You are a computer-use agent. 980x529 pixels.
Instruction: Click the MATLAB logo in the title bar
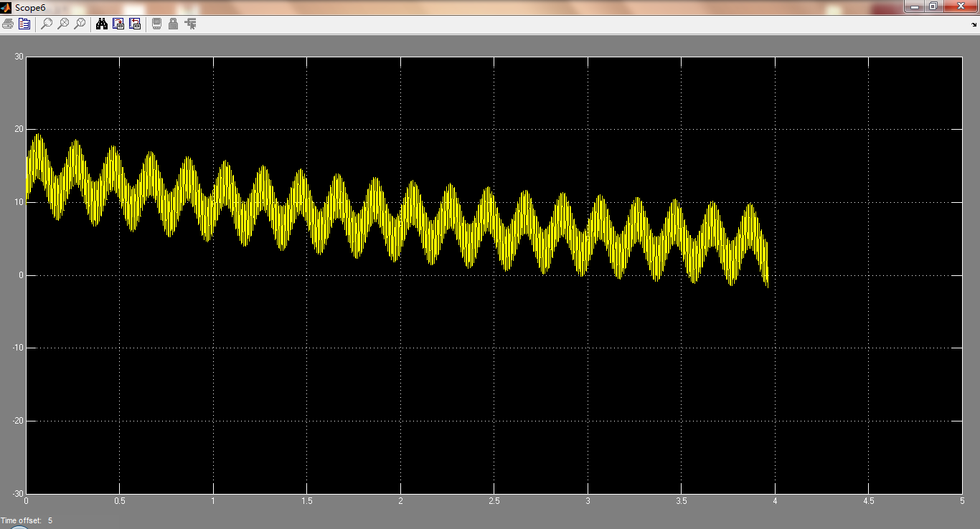(6, 6)
